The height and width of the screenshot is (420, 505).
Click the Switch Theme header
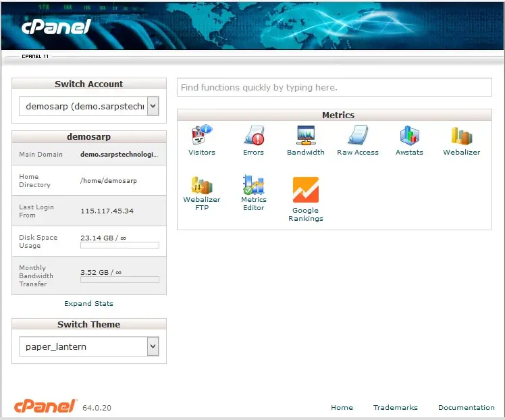coord(89,324)
